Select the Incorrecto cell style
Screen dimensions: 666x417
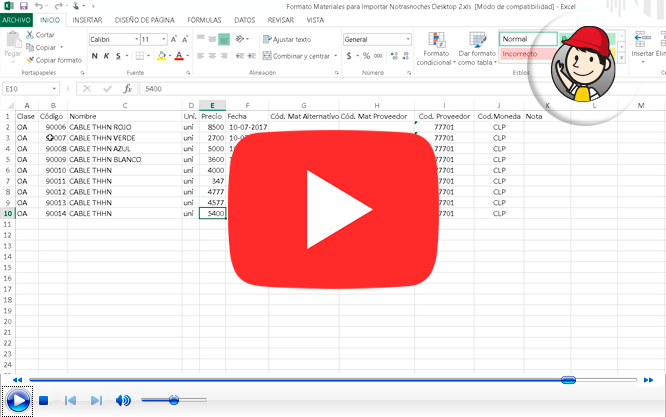coord(528,54)
